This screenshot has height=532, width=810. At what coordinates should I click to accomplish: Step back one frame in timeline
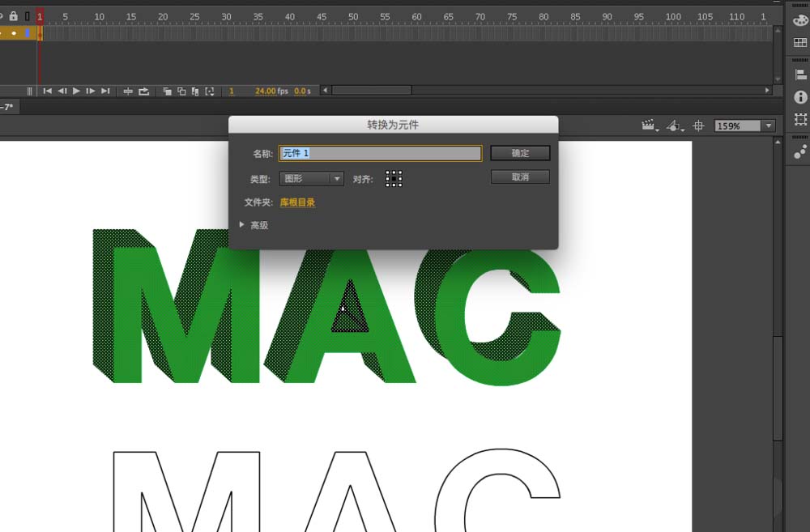[x=62, y=91]
